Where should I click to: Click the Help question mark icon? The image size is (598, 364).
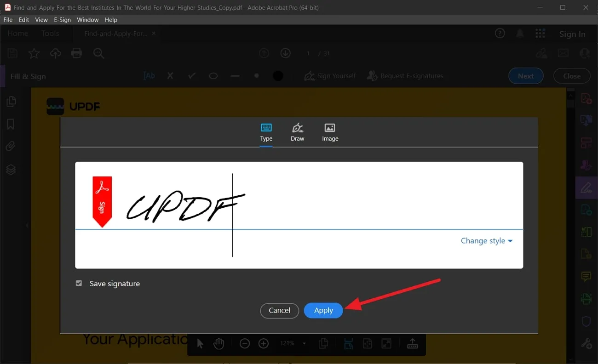click(500, 34)
